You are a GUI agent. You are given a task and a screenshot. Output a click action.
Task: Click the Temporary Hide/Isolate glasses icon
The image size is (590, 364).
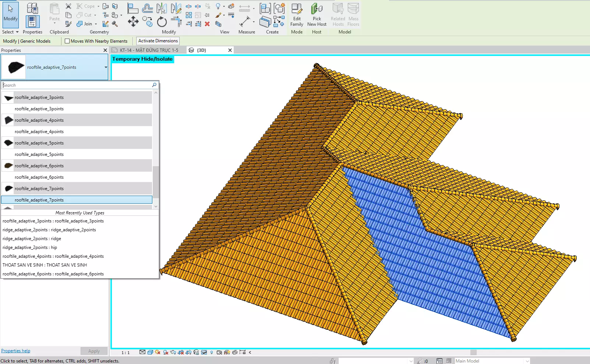[204, 352]
